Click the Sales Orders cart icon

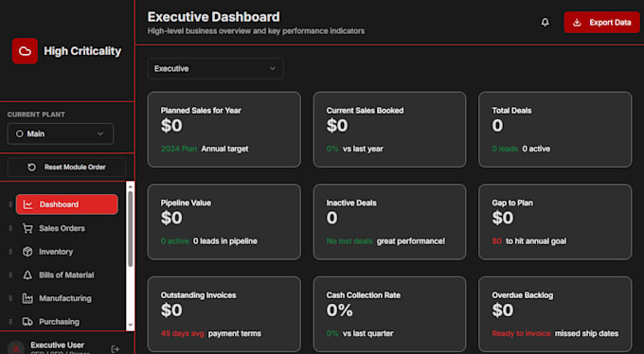click(27, 228)
